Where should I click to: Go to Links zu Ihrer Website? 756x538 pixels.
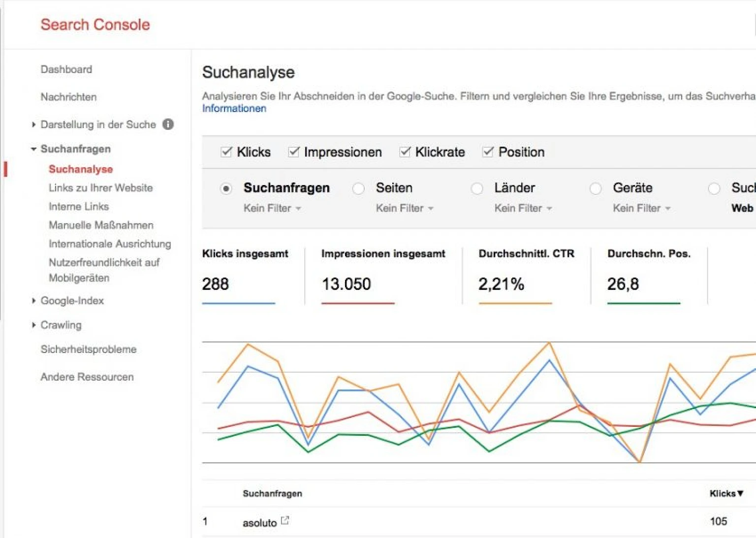[100, 188]
